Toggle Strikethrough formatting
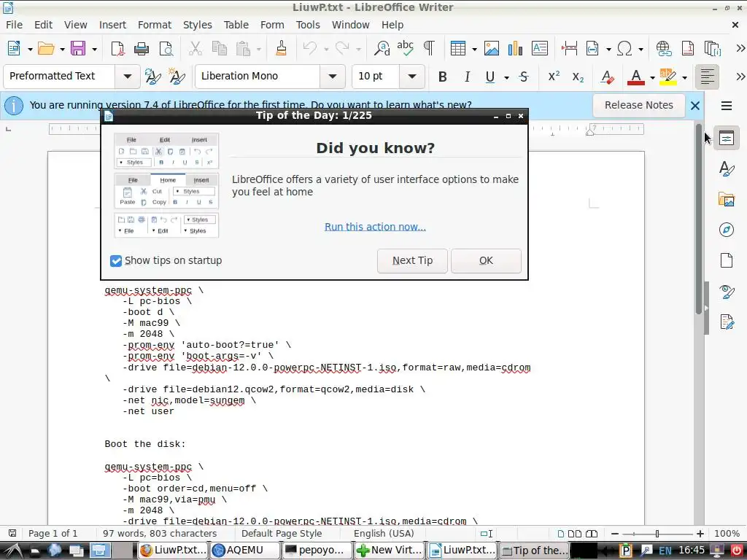This screenshot has width=747, height=560. (x=524, y=77)
